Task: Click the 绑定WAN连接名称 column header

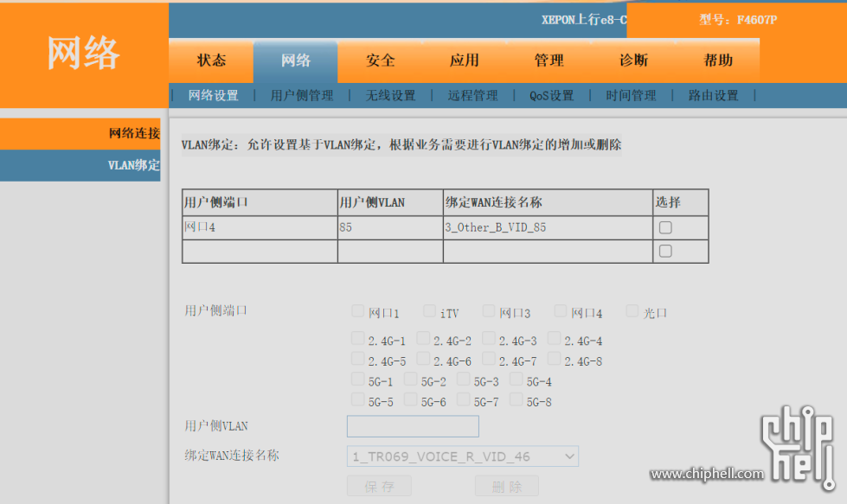Action: (548, 202)
